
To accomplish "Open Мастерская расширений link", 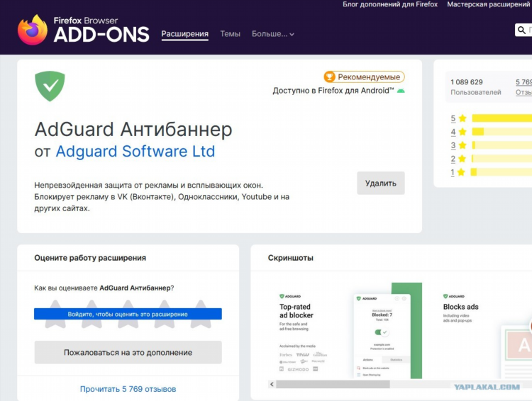I will (x=489, y=4).
